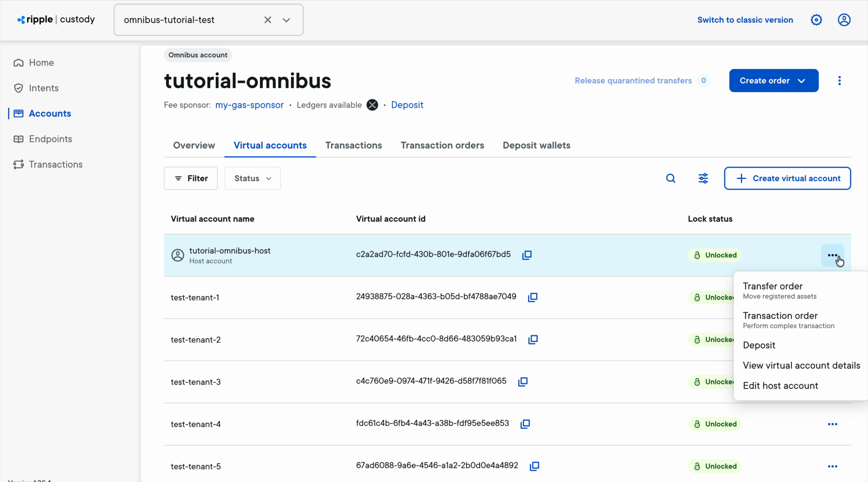Click the Lock status column header
The width and height of the screenshot is (868, 482).
pos(710,219)
